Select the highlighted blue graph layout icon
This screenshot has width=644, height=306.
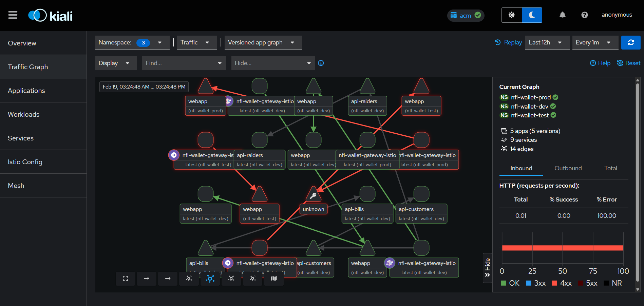(x=210, y=279)
